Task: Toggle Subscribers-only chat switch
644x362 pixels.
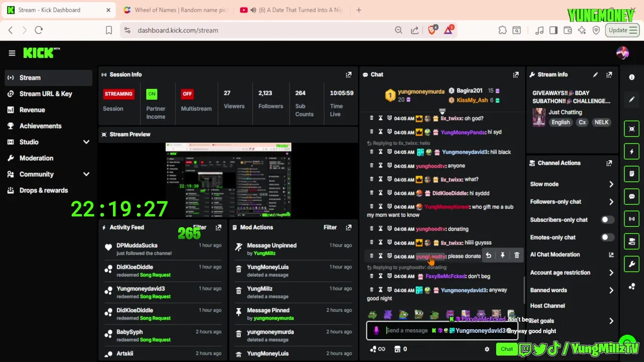Action: pos(607,220)
